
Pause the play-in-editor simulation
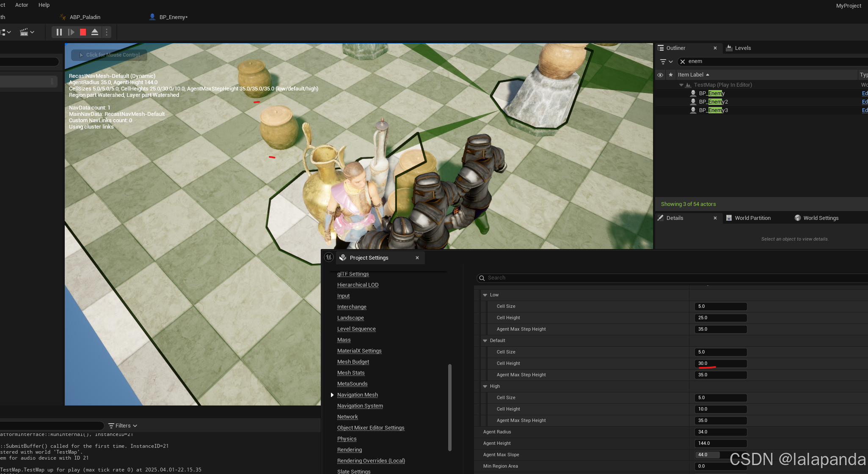(59, 32)
